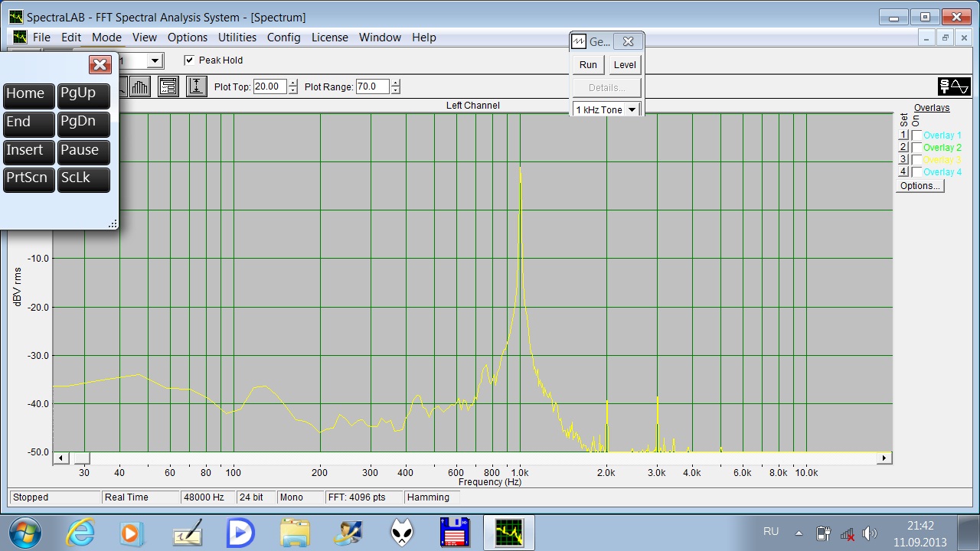
Task: Open Internet Explorer from the taskbar
Action: (80, 533)
